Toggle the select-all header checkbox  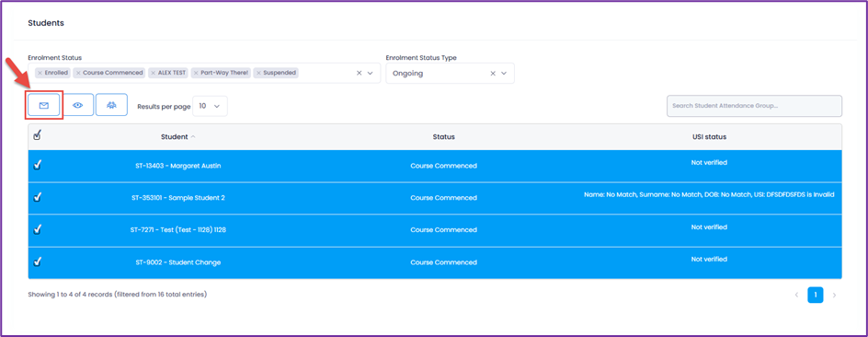tap(38, 134)
